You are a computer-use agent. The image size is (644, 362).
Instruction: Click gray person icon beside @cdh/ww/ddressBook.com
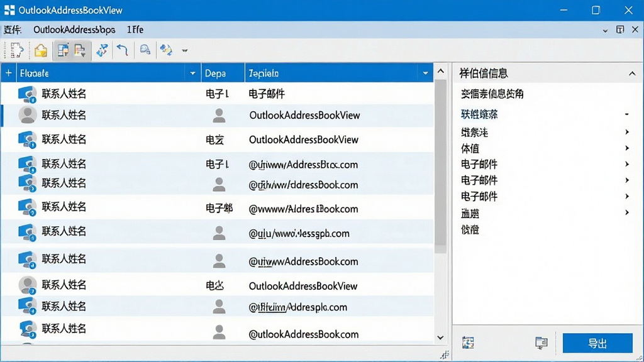[219, 185]
